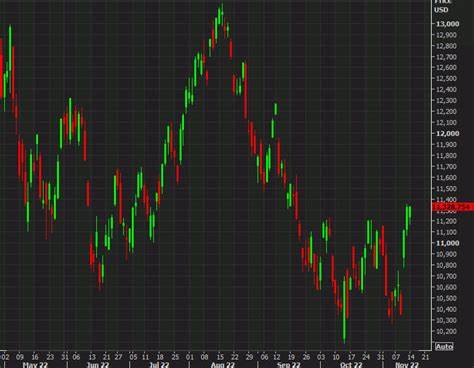Image resolution: width=474 pixels, height=368 pixels.
Task: Select the 11,800 price value
Action: (x=446, y=156)
